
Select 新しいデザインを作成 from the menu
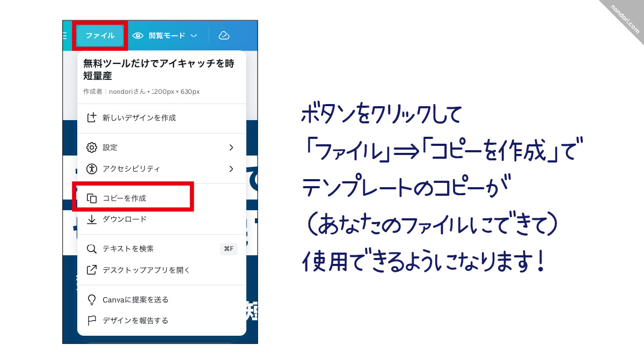click(x=139, y=117)
